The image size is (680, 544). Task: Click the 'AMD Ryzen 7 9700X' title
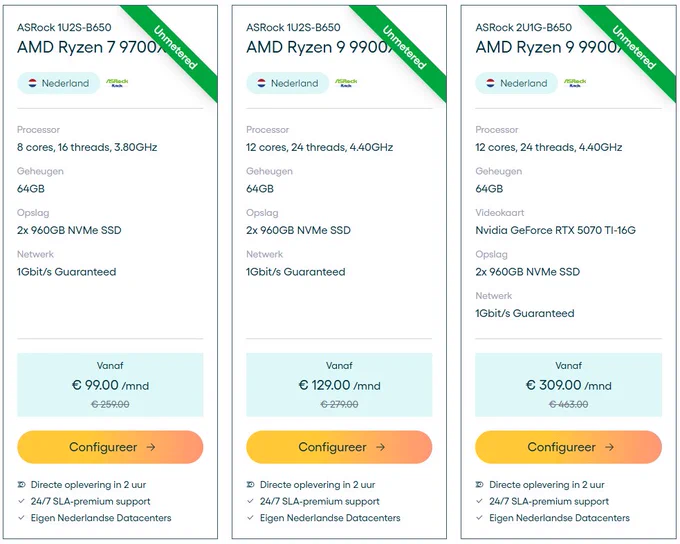[x=92, y=47]
